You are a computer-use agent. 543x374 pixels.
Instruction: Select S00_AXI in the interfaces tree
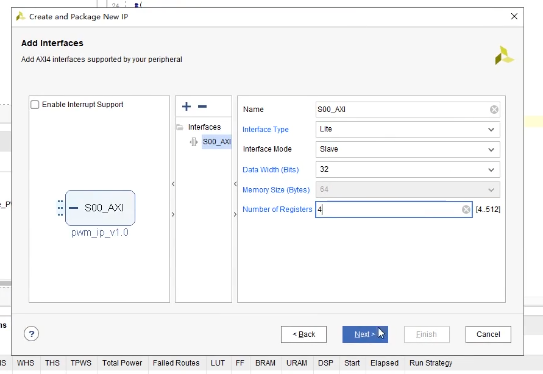tap(217, 142)
